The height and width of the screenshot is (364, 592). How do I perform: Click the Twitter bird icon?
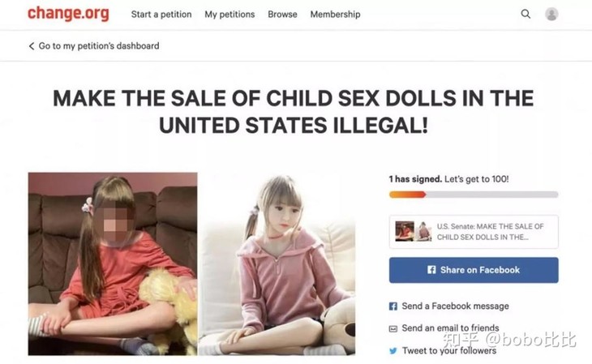pyautogui.click(x=393, y=351)
